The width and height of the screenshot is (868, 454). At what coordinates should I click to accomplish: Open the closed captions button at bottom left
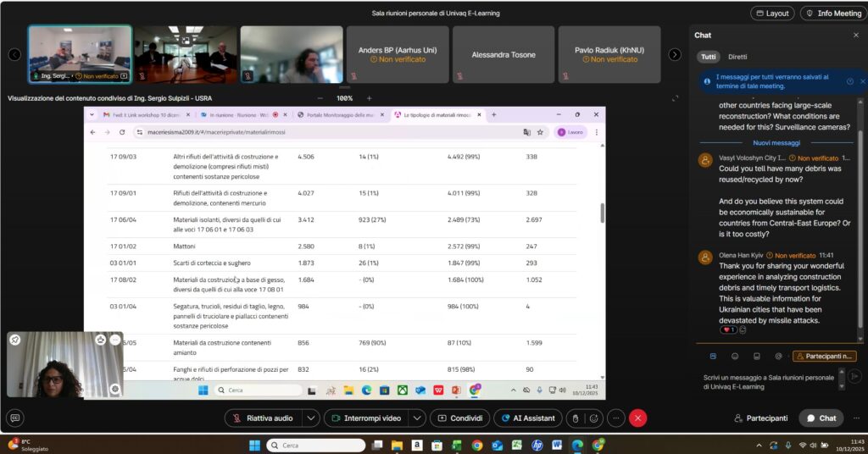pos(15,418)
